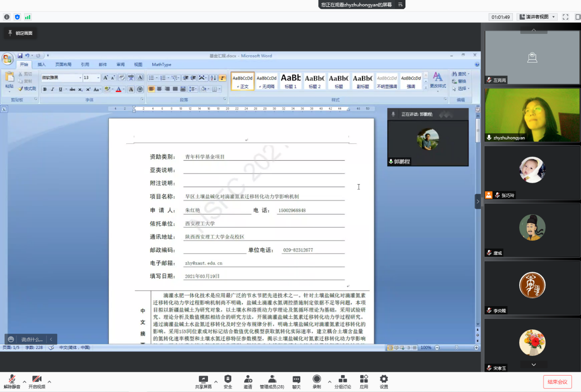Toggle full screen mode
581x392 pixels.
pos(565,17)
